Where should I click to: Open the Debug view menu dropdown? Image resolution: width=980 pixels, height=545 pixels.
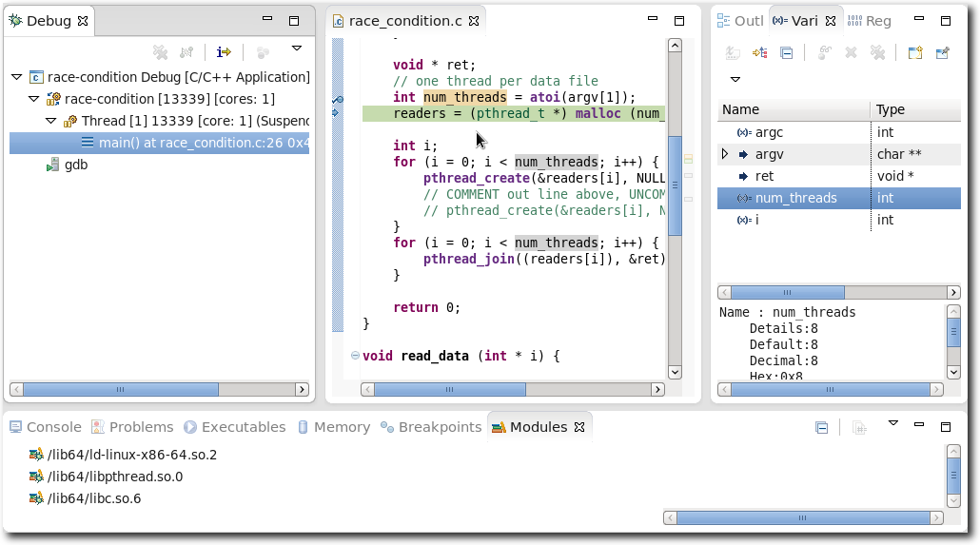[297, 49]
